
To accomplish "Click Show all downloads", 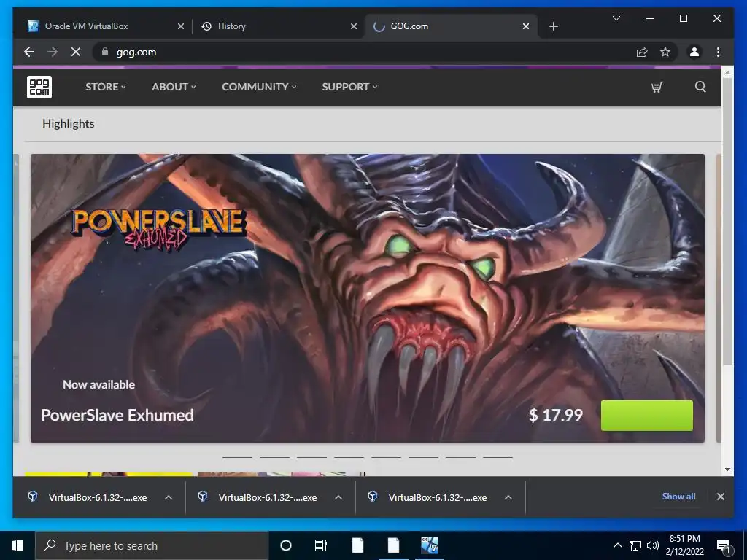I will [678, 496].
